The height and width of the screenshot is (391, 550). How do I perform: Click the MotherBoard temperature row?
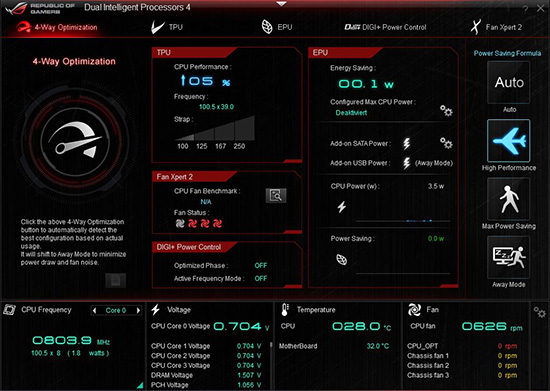334,346
